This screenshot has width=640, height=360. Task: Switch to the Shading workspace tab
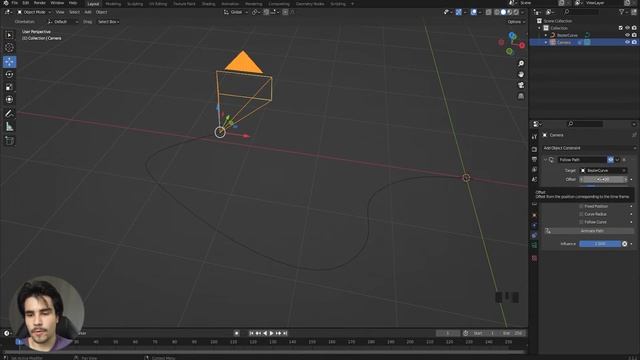[x=208, y=4]
